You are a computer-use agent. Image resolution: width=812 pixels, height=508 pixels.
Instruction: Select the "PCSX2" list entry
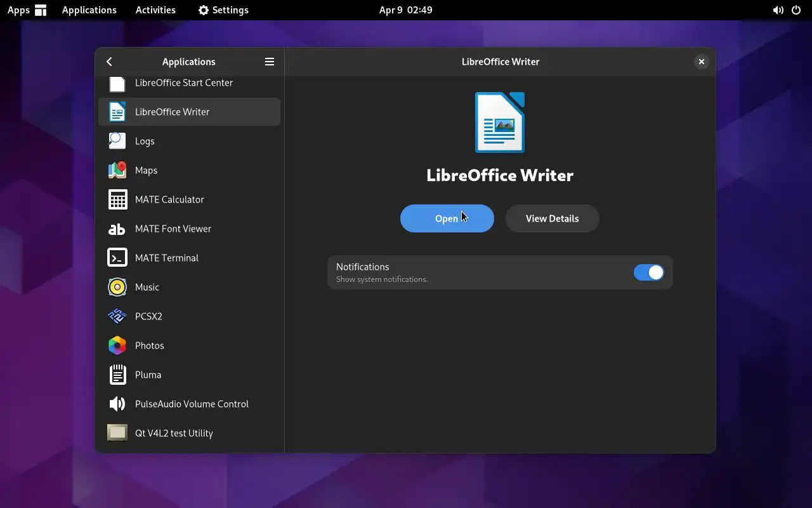[x=189, y=316]
